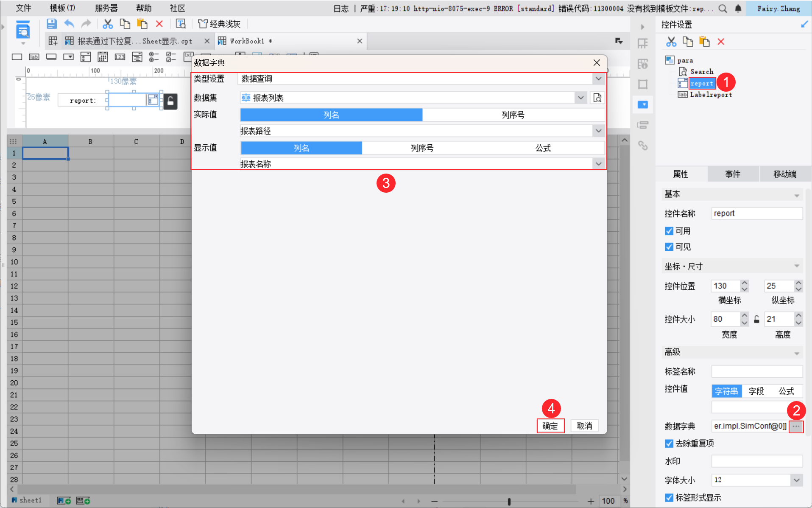Insert a checkbox group widget
The height and width of the screenshot is (508, 812).
[171, 57]
